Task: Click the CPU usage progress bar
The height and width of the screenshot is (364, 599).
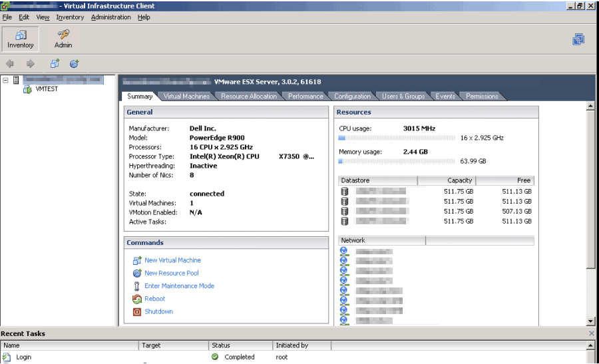Action: [397, 138]
